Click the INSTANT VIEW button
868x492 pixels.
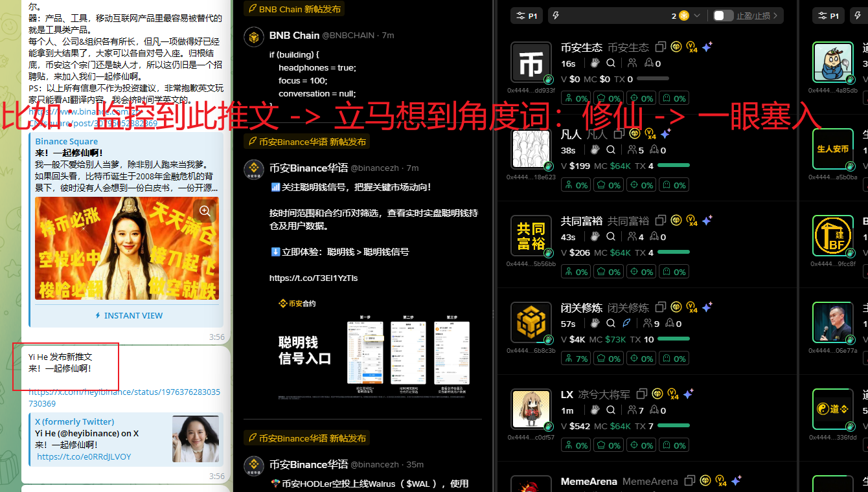129,315
